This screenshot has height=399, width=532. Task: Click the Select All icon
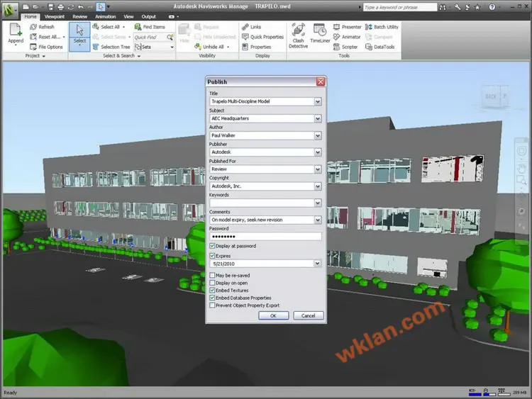[x=96, y=26]
